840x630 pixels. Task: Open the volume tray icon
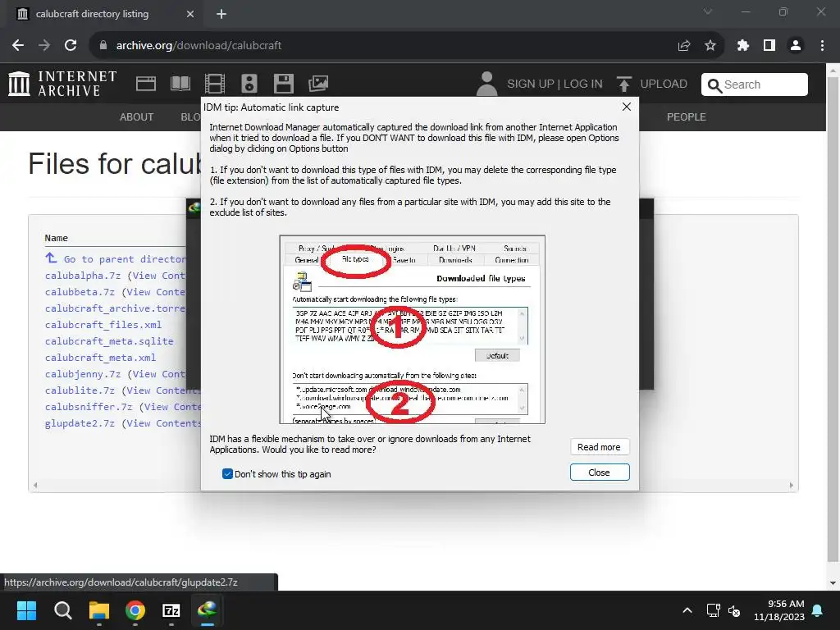click(734, 610)
